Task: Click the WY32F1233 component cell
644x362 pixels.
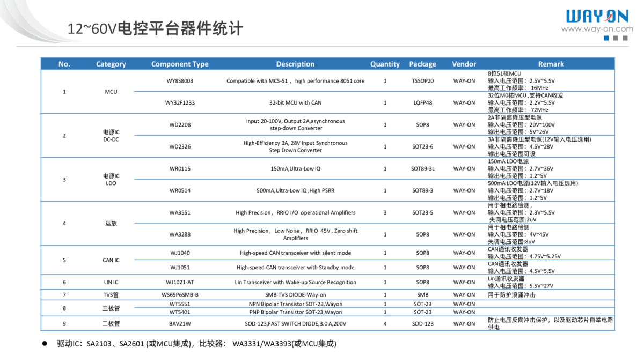Action: [180, 103]
